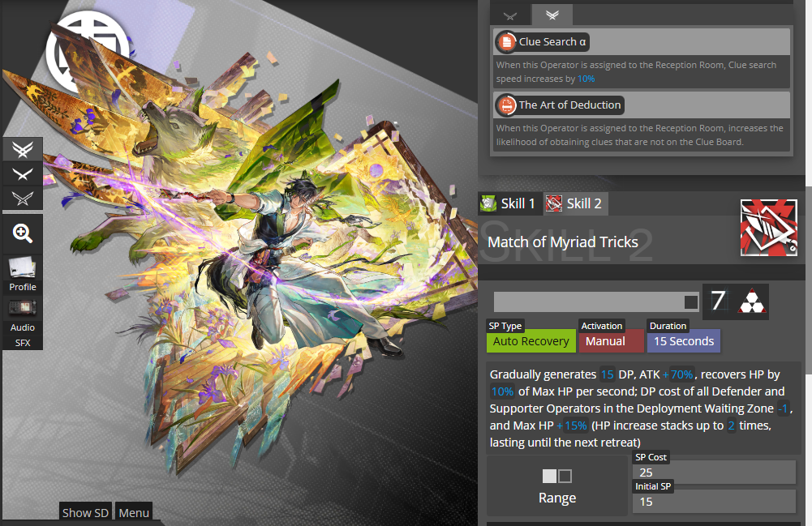This screenshot has height=526, width=812.
Task: Click the skill Range grid display
Action: (x=557, y=476)
